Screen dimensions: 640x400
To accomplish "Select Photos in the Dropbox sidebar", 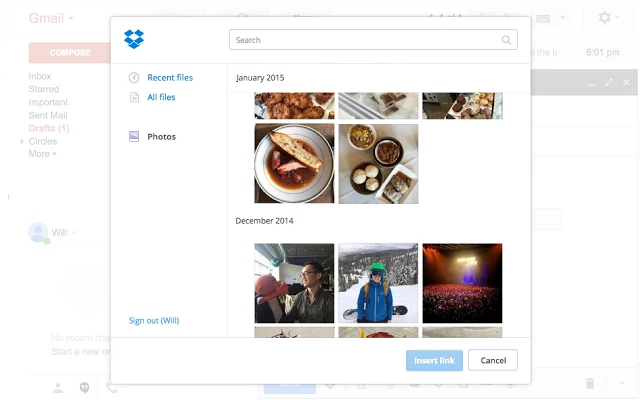I will 161,137.
